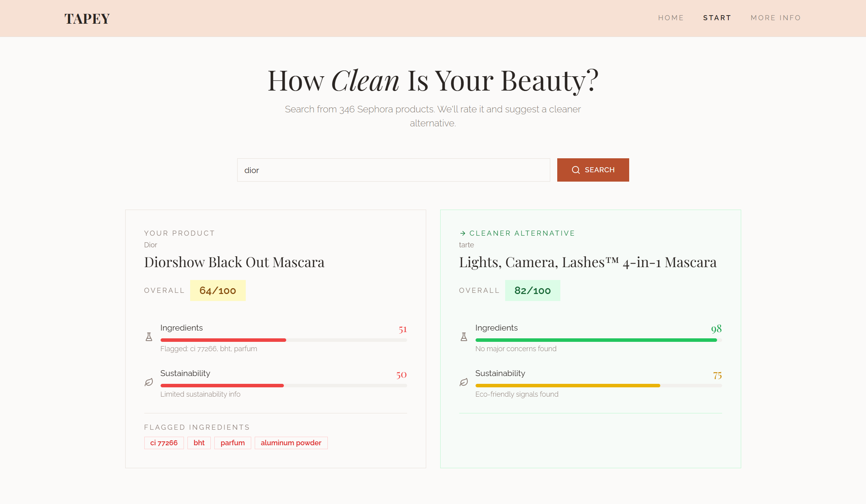Select the bht ingredient tag
This screenshot has height=504, width=866.
coord(199,443)
